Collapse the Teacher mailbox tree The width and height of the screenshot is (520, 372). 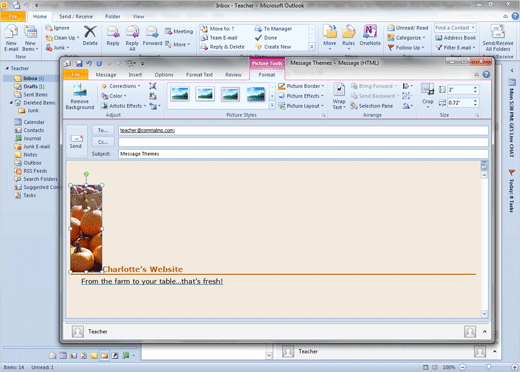(x=7, y=68)
